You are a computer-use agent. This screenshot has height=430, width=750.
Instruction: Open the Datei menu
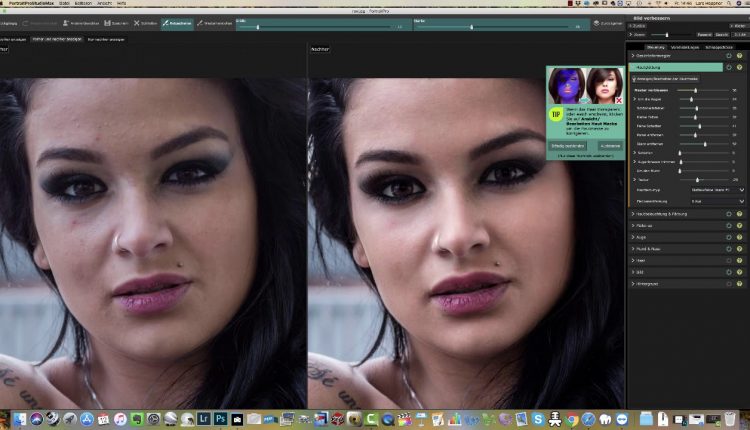tap(64, 3)
